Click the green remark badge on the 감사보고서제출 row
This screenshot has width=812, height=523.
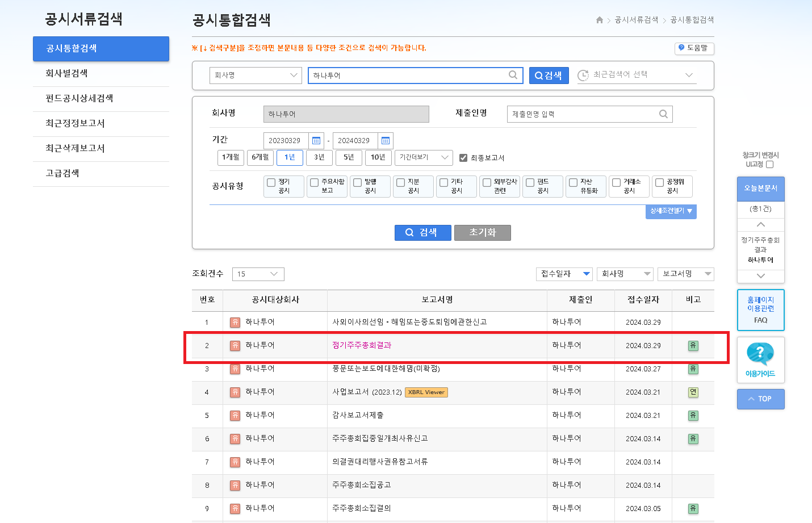(693, 415)
